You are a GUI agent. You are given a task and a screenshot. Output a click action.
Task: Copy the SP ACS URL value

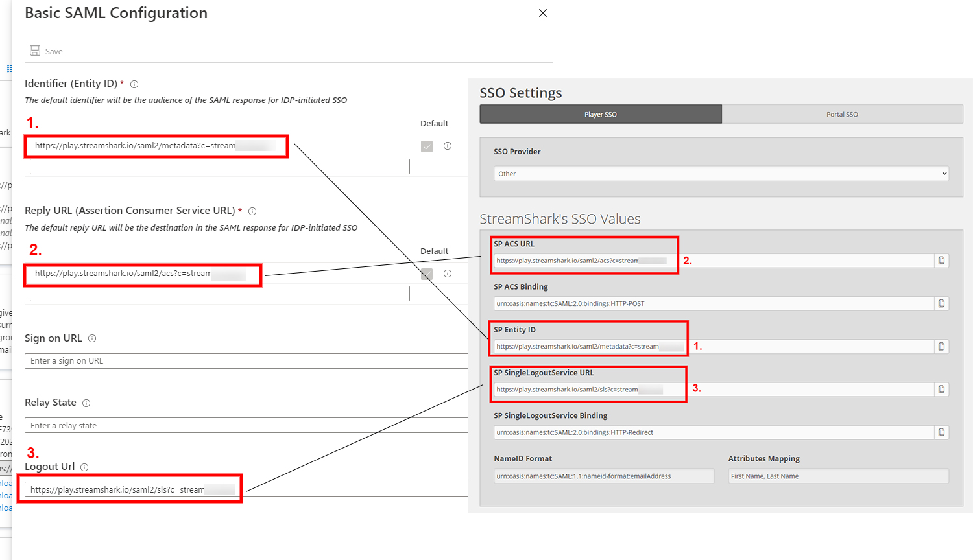pos(941,261)
